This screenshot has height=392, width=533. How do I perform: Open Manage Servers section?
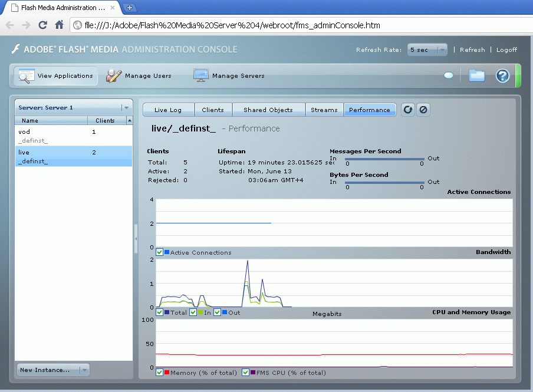(229, 75)
